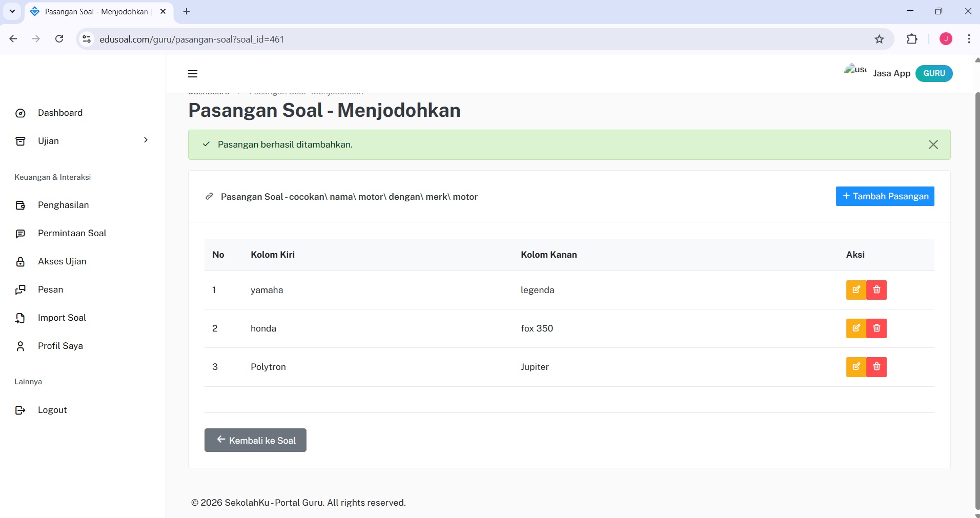Open the hamburger navigation menu
Image resolution: width=980 pixels, height=518 pixels.
tap(192, 74)
